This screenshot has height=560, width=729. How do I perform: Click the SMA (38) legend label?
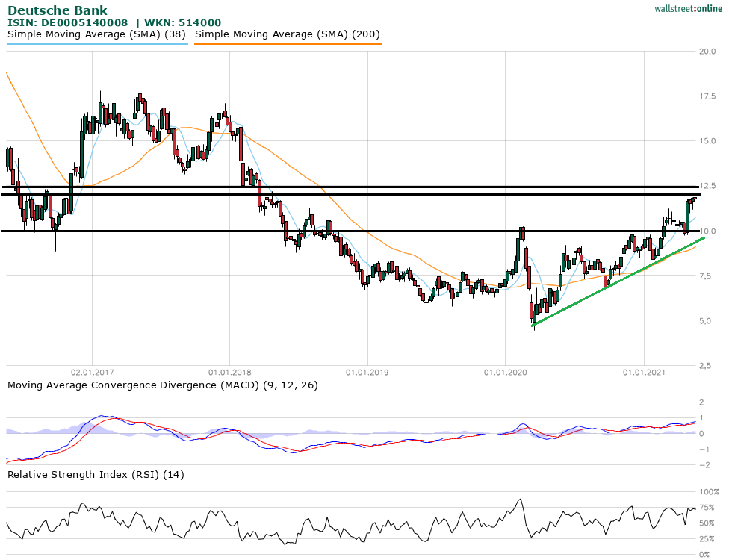(96, 34)
